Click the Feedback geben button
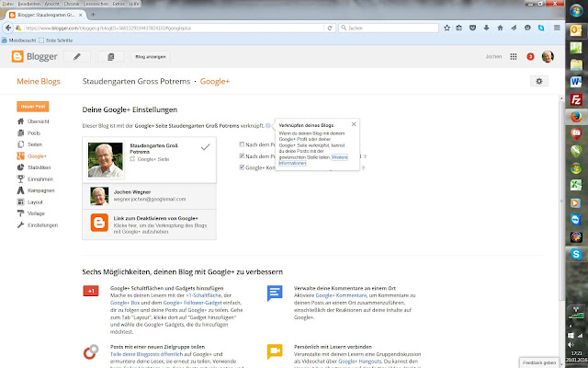 pos(539,362)
